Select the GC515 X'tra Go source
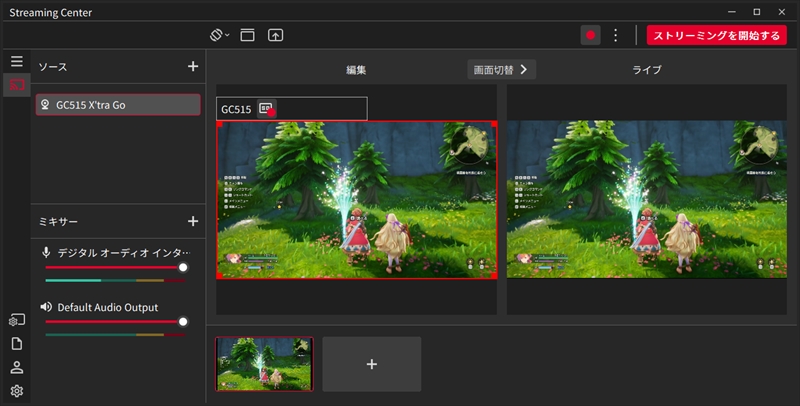 [118, 105]
